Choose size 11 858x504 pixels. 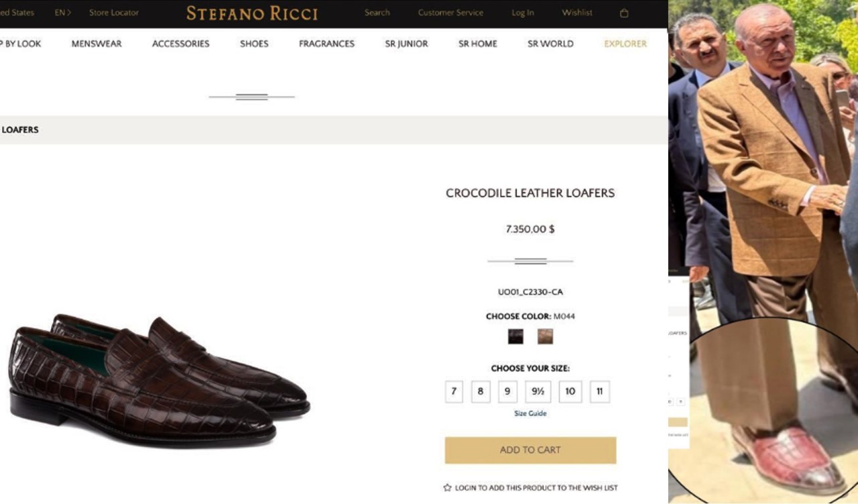tap(599, 391)
